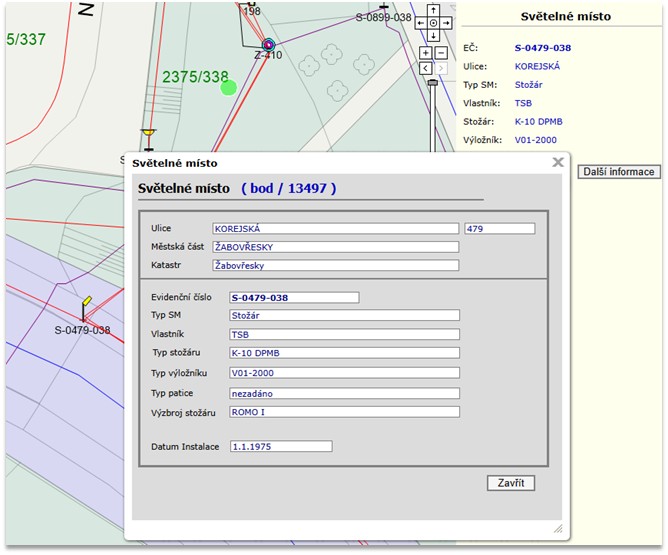Go to previous map extent arrow
This screenshot has width=668, height=555.
tap(426, 68)
